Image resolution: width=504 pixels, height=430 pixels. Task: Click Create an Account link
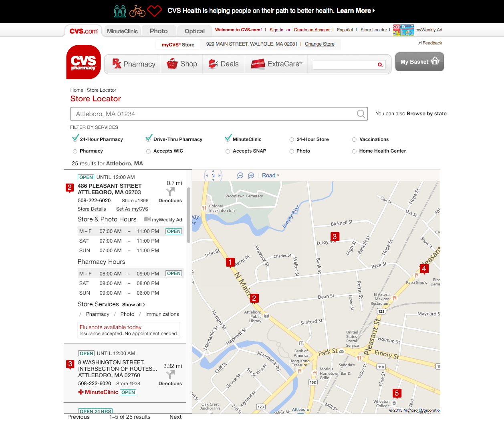[x=312, y=30]
